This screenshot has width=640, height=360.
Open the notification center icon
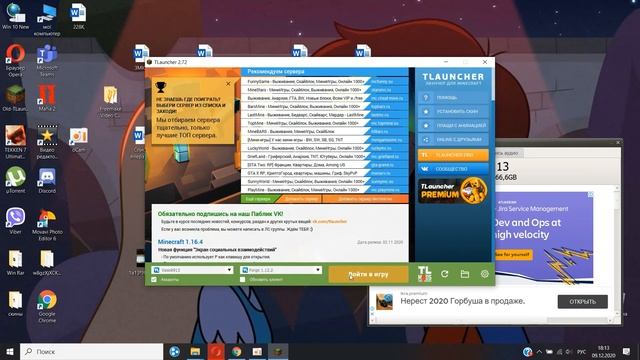[626, 351]
